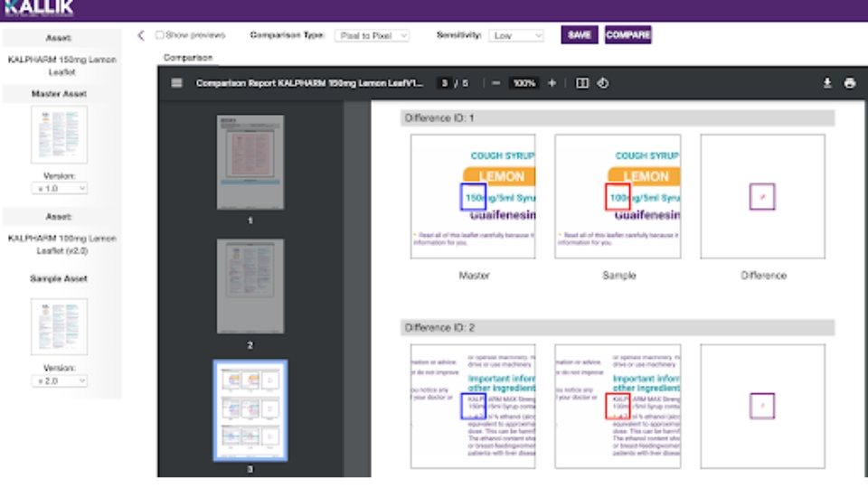Click the page number input field
This screenshot has height=488, width=868.
(444, 83)
